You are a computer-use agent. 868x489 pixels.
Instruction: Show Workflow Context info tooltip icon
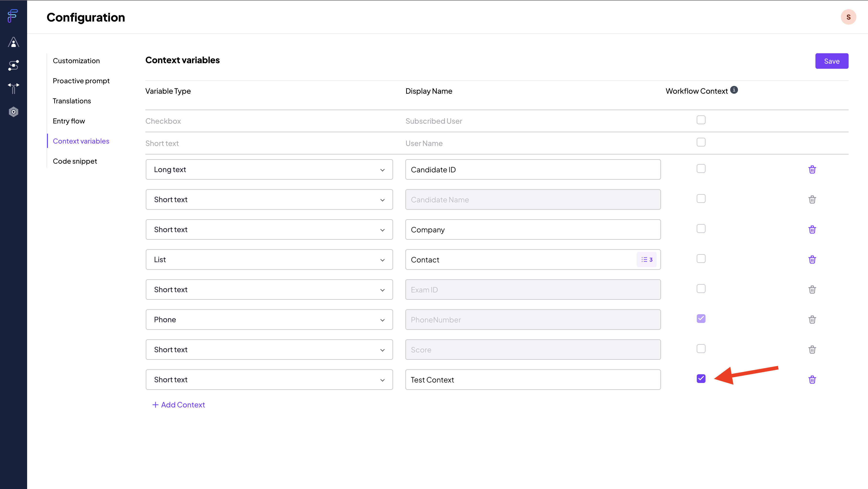tap(734, 90)
